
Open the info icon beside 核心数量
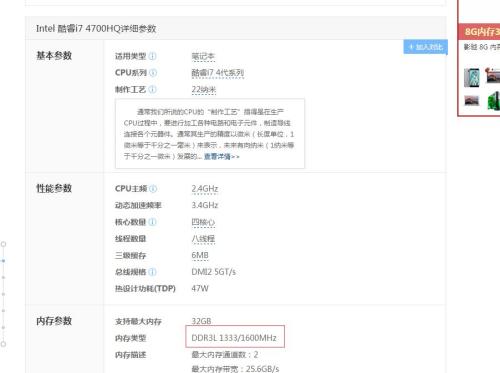[152, 222]
